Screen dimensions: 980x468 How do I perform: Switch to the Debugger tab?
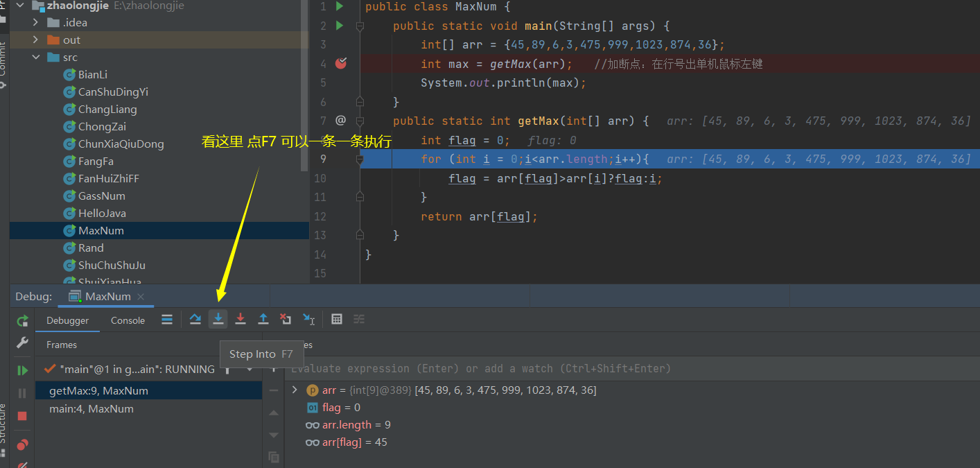pos(68,320)
